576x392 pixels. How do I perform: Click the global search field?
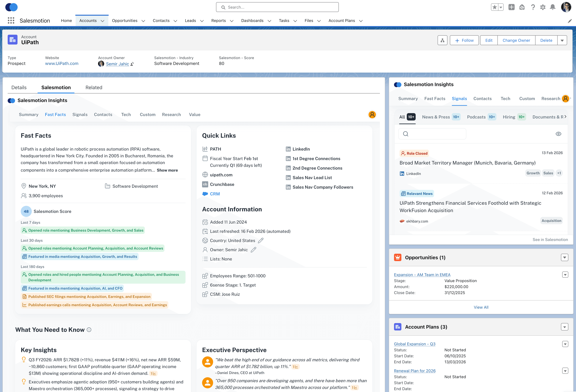(x=277, y=7)
